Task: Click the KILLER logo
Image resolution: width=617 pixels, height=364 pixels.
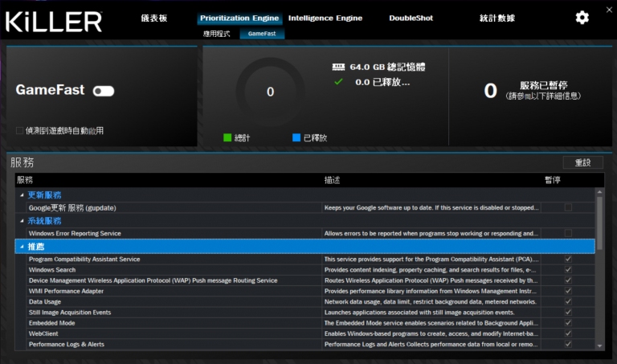Action: click(54, 22)
